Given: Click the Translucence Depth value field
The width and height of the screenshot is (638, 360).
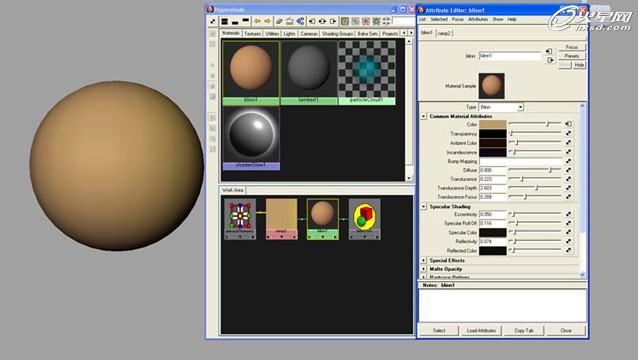Looking at the screenshot, I should [x=493, y=188].
